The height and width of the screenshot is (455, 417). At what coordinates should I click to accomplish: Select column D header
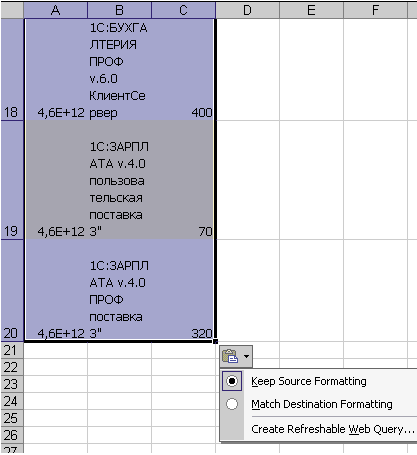[247, 10]
